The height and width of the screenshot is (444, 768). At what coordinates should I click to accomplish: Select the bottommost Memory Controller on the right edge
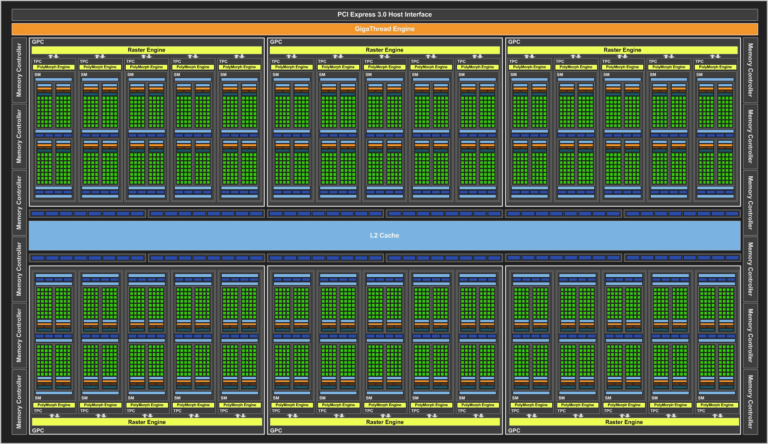point(750,400)
